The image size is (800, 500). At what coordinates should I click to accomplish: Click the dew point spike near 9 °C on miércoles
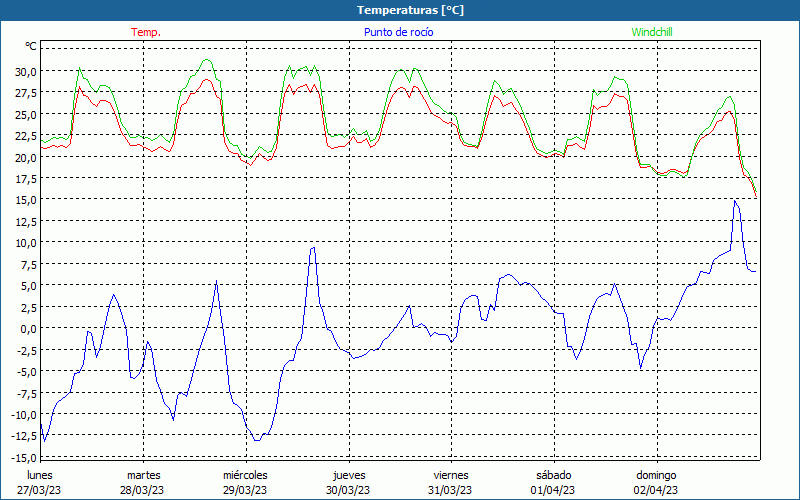pyautogui.click(x=313, y=248)
